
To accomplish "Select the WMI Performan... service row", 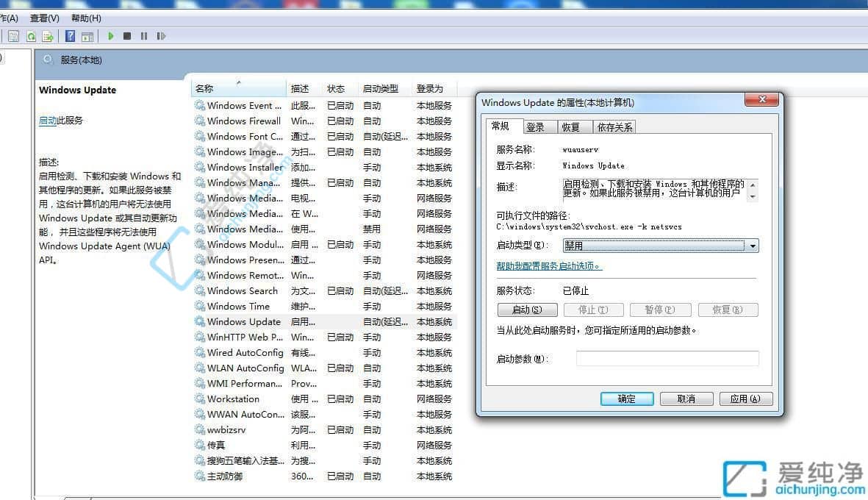I will 324,383.
